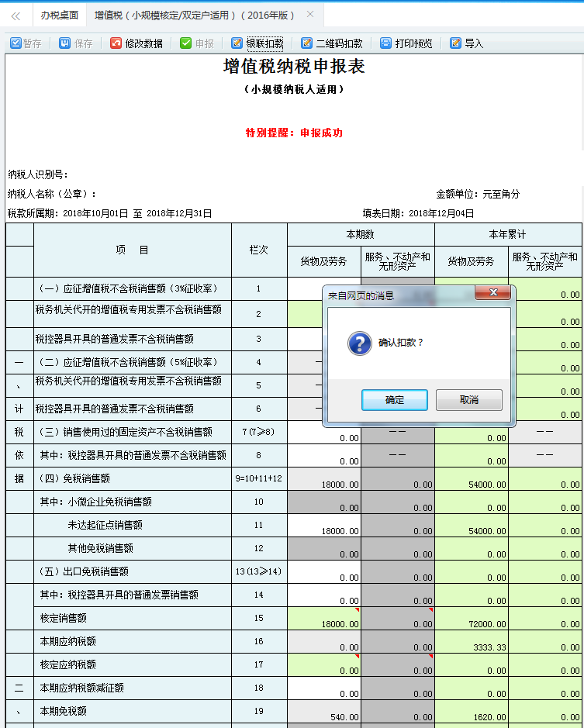
Task: Switch to the 办税桌面 tab
Action: click(x=59, y=16)
